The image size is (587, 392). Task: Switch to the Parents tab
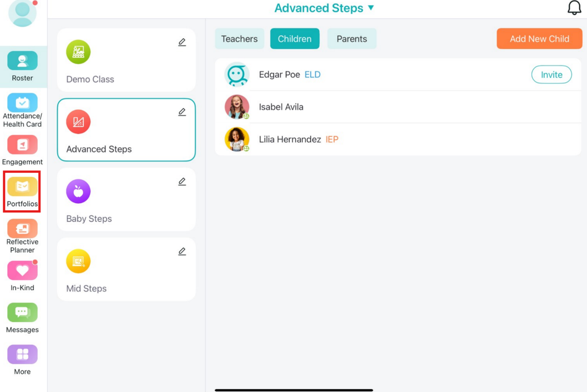(x=352, y=39)
